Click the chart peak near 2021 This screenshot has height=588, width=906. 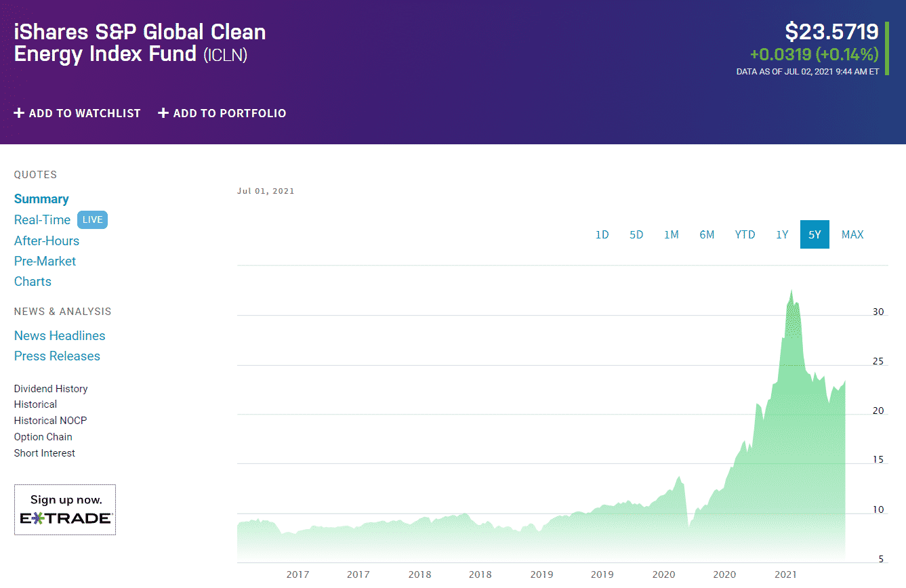click(791, 291)
